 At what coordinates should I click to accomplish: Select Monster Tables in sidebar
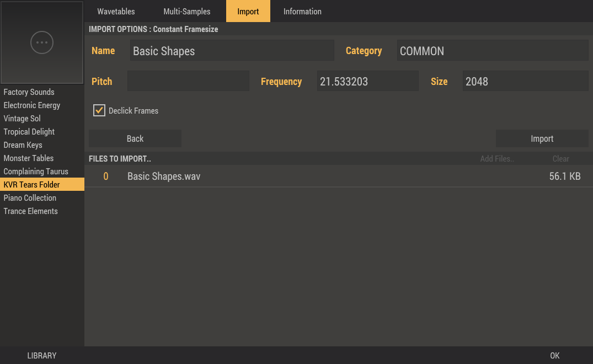click(x=29, y=158)
